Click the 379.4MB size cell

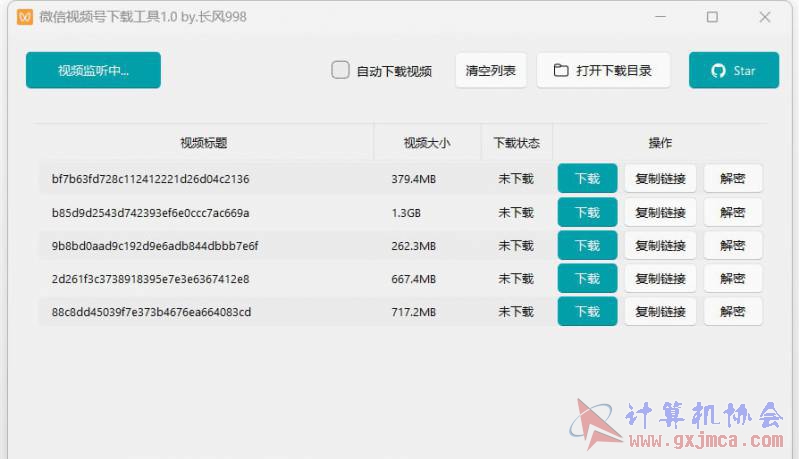coord(414,179)
